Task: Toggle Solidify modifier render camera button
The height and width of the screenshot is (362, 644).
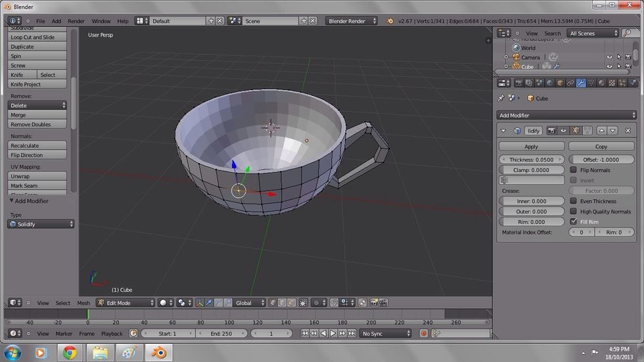Action: click(551, 131)
